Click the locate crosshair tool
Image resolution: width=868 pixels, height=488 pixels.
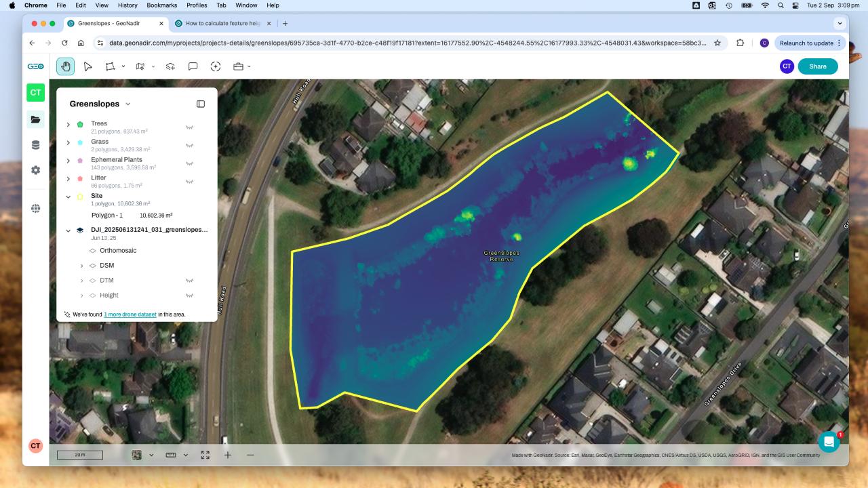pos(216,66)
